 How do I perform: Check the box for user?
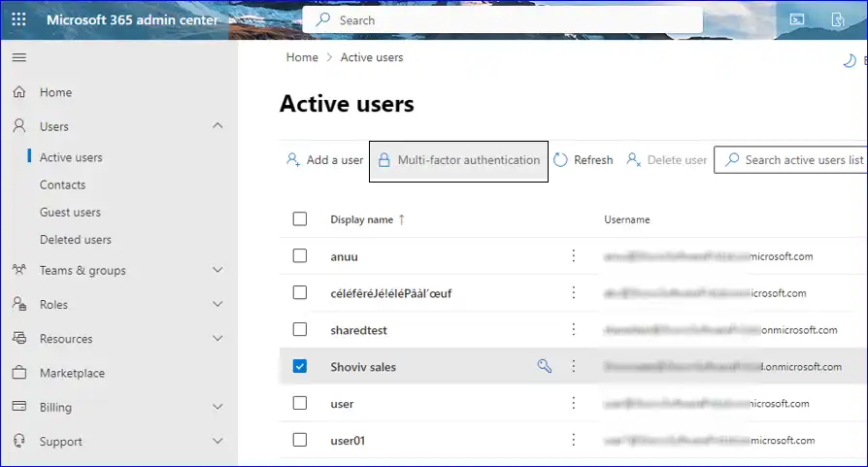299,403
